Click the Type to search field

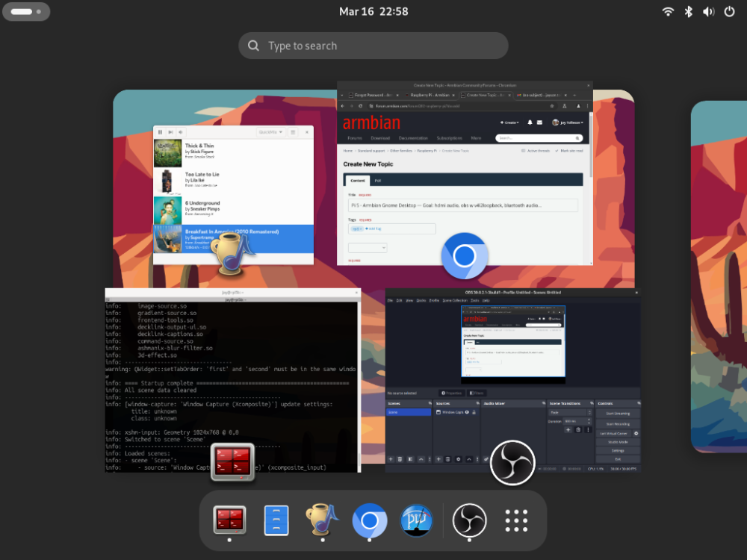tap(373, 46)
